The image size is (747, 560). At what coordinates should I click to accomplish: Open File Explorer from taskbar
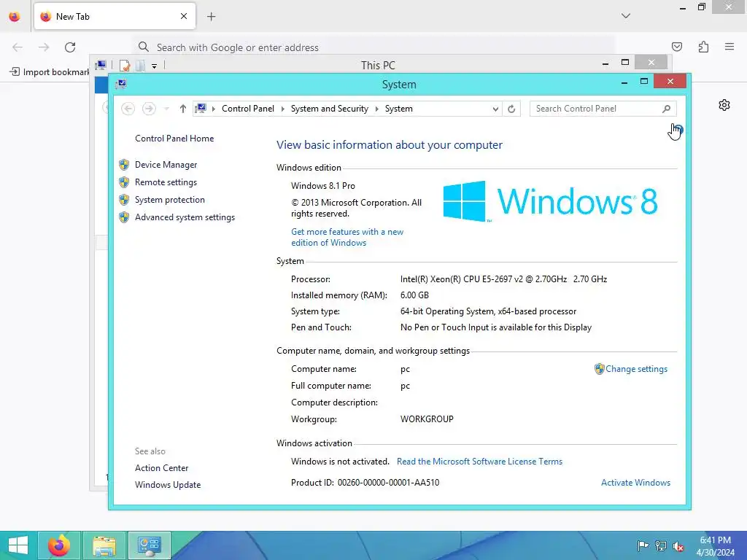[x=104, y=545]
